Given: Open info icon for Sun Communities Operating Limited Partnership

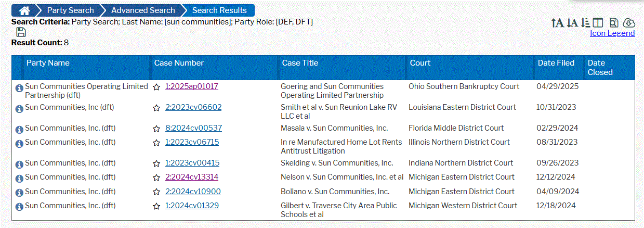Looking at the screenshot, I should click(x=19, y=88).
